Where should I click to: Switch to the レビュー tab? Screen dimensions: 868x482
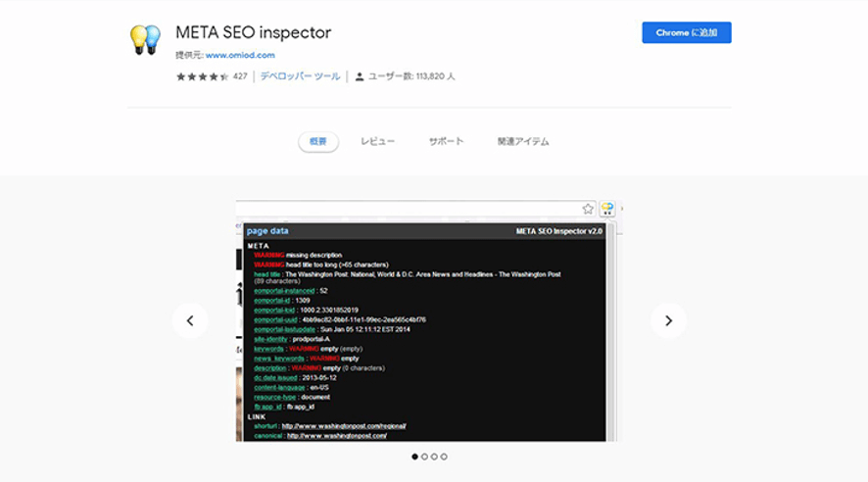pyautogui.click(x=377, y=142)
